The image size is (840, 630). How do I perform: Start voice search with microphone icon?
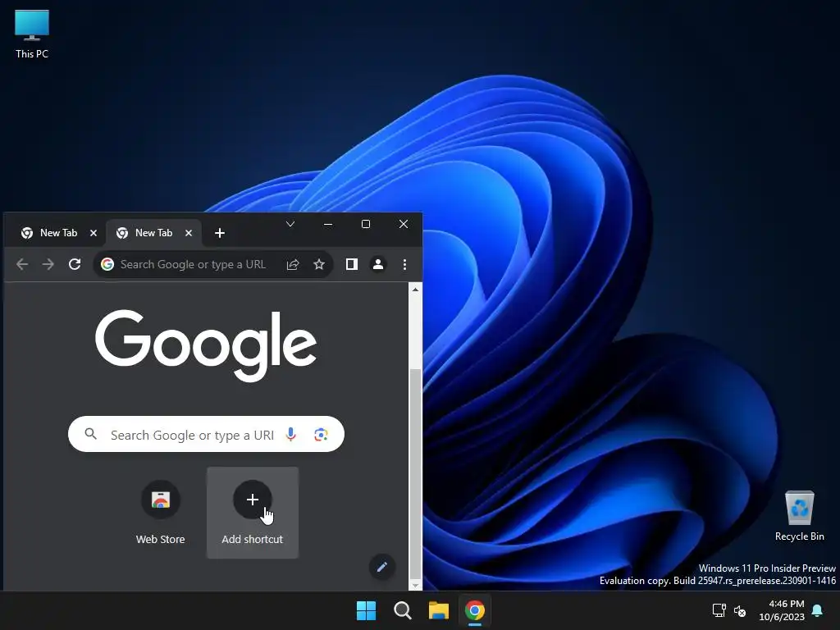[291, 434]
